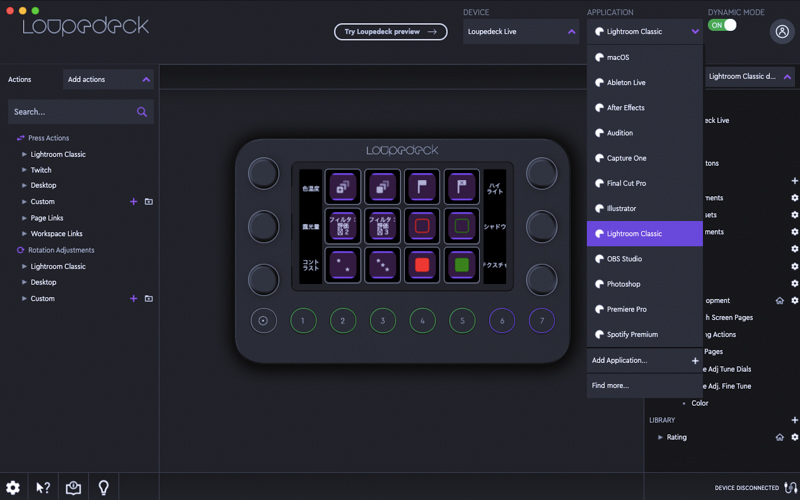Select the first flag touch button
800x500 pixels.
point(422,186)
